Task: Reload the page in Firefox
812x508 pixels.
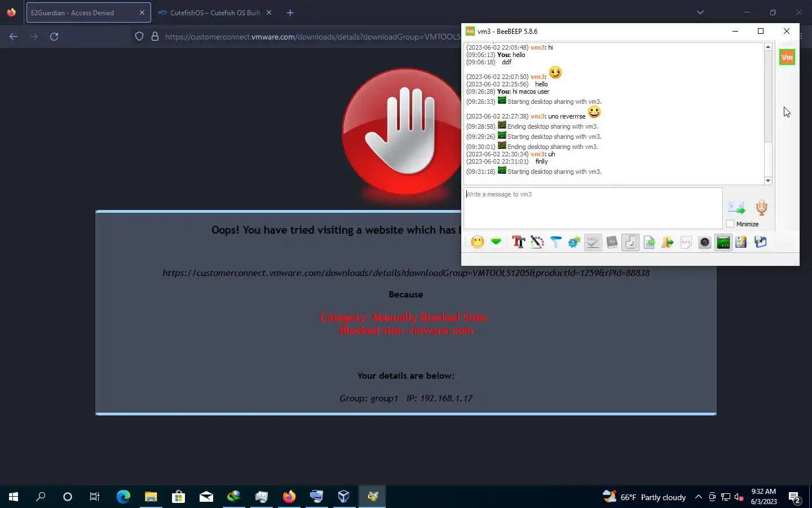Action: click(x=54, y=37)
